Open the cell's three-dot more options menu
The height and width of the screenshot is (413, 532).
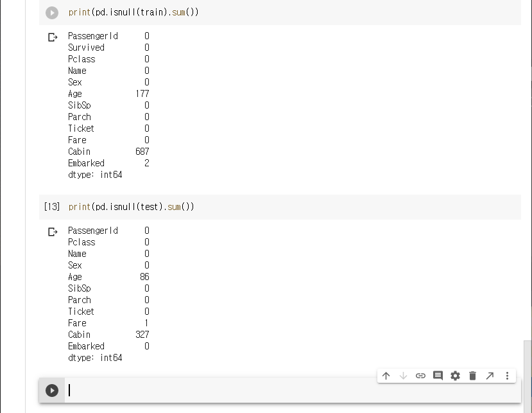tap(507, 376)
